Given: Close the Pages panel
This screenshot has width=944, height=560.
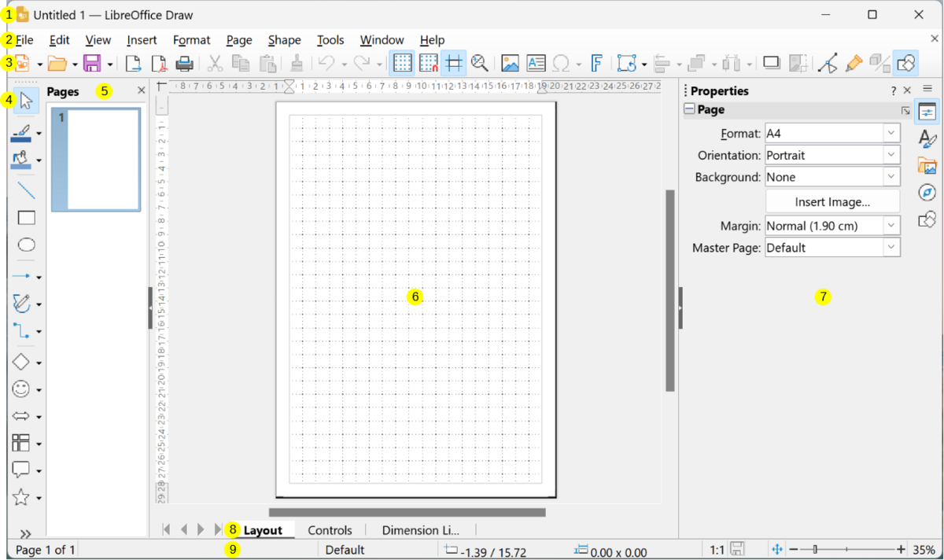Looking at the screenshot, I should click(141, 90).
